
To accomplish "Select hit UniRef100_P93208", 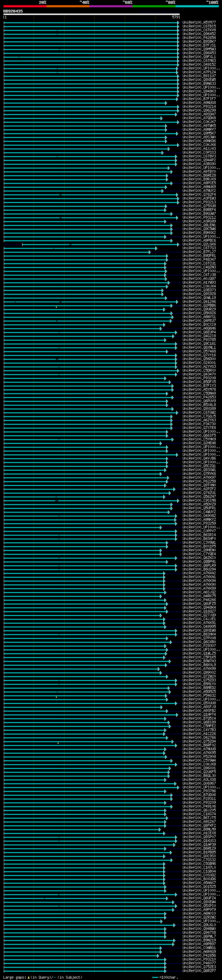I will (199, 378).
